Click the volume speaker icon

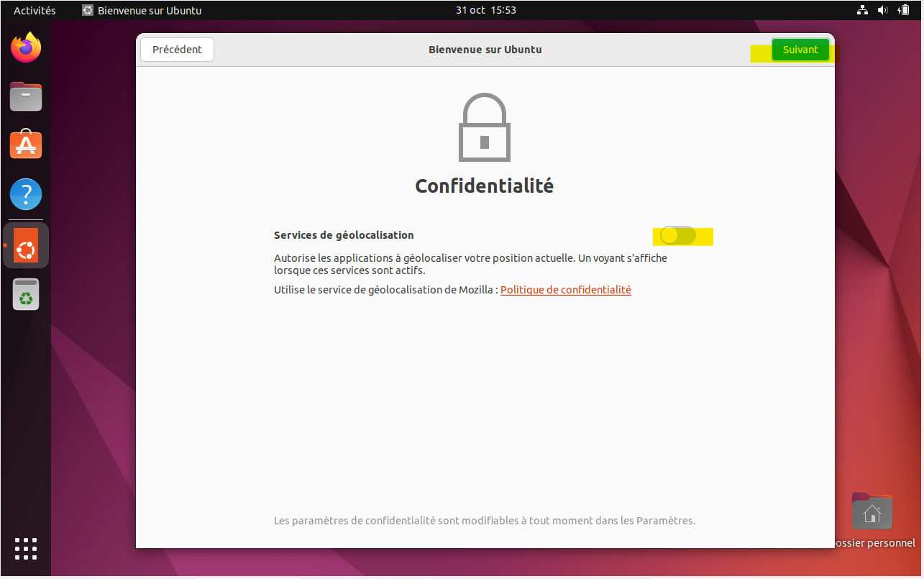point(883,10)
